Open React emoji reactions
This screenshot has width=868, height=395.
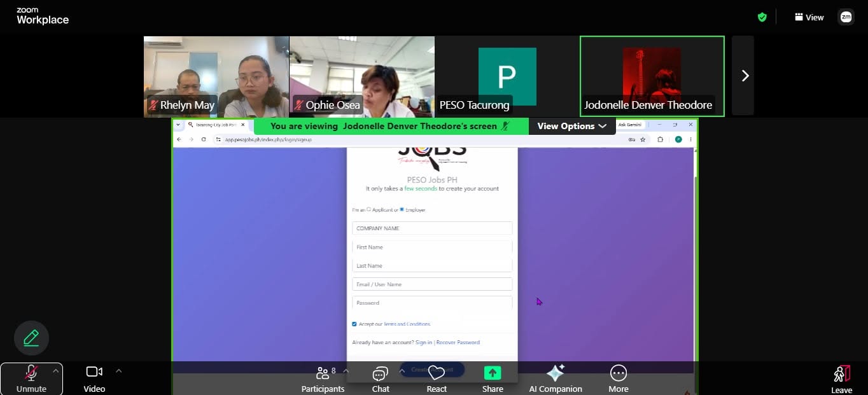[437, 379]
